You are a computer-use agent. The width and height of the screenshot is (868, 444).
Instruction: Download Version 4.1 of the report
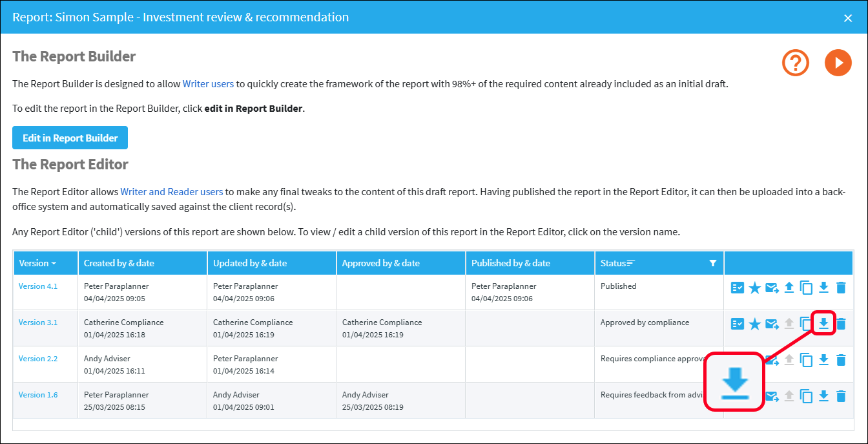point(823,288)
